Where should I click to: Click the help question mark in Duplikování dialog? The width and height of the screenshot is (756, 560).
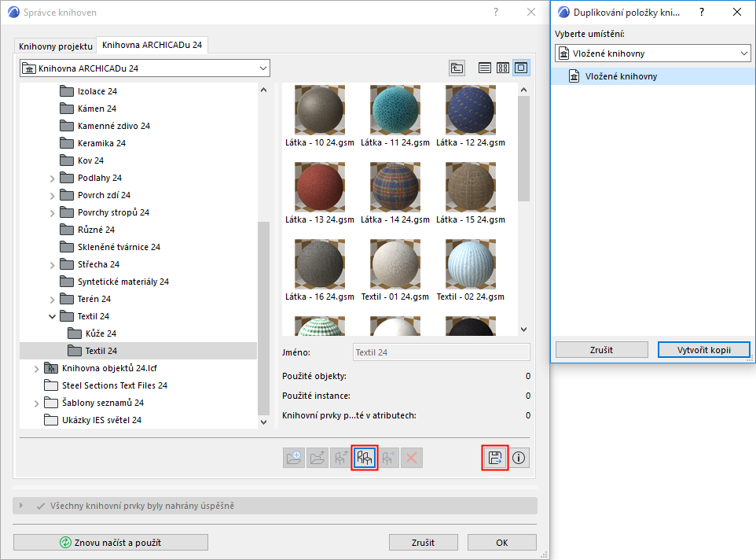tap(702, 12)
